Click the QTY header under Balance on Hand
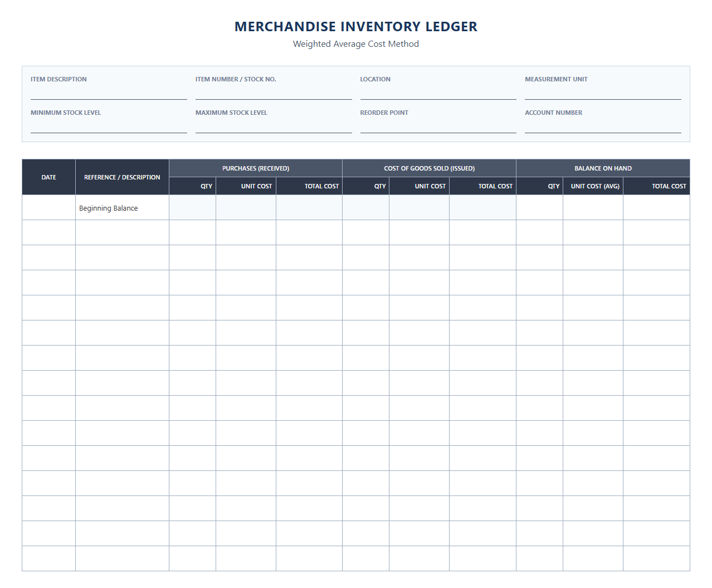This screenshot has height=588, width=712. tap(540, 186)
